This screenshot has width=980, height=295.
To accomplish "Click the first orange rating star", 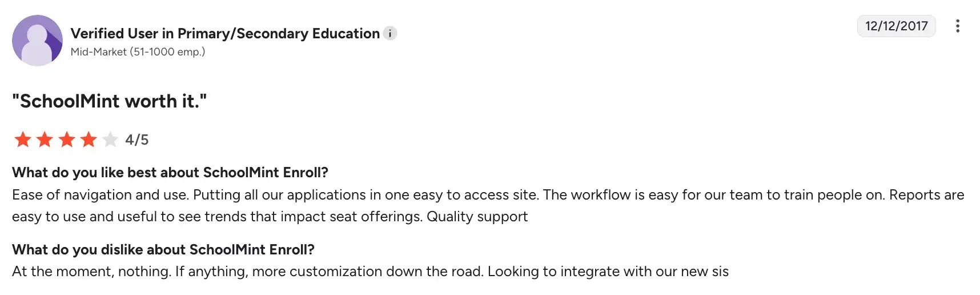I will (23, 139).
